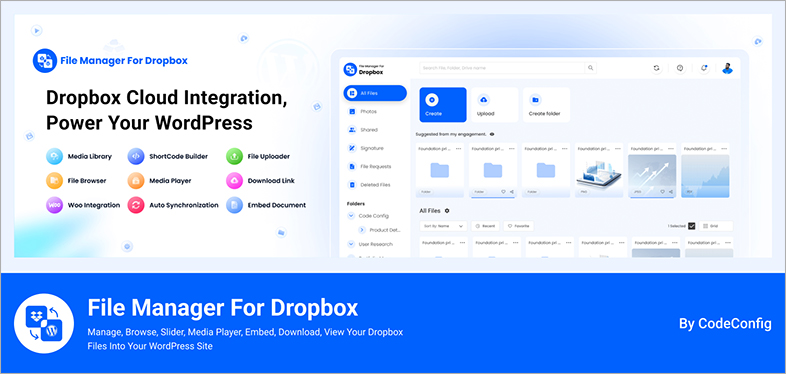
Task: Open three-dot menu on the PDF card
Action: tap(724, 149)
